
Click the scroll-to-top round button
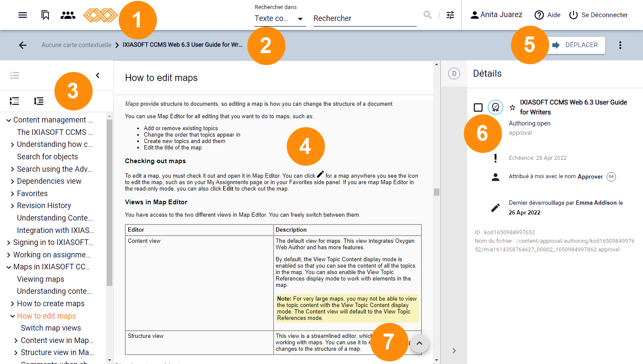420,343
